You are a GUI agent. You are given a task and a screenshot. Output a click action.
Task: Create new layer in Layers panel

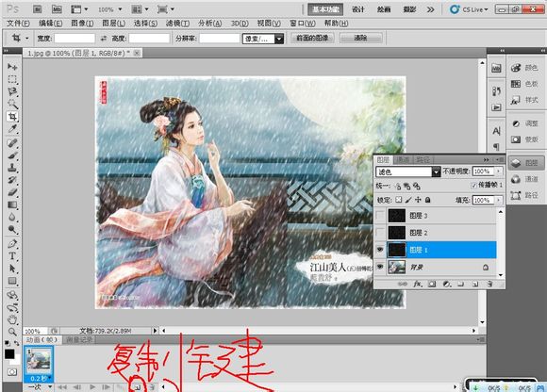click(x=475, y=284)
